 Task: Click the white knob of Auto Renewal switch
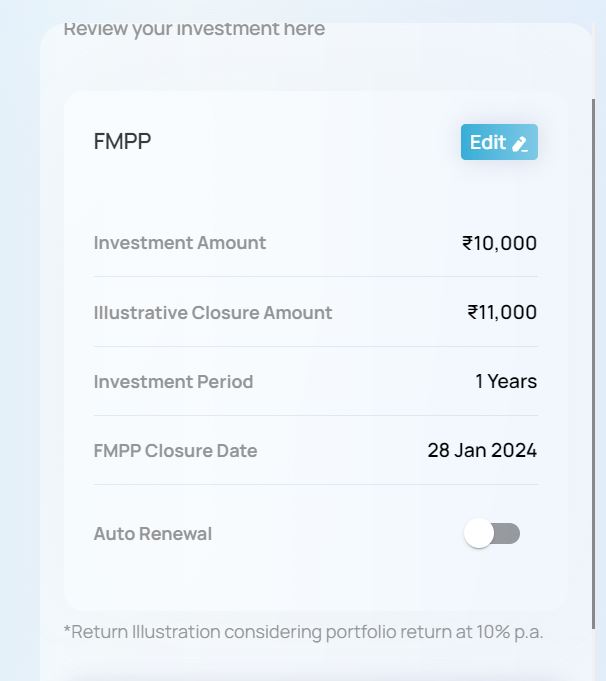pyautogui.click(x=479, y=533)
